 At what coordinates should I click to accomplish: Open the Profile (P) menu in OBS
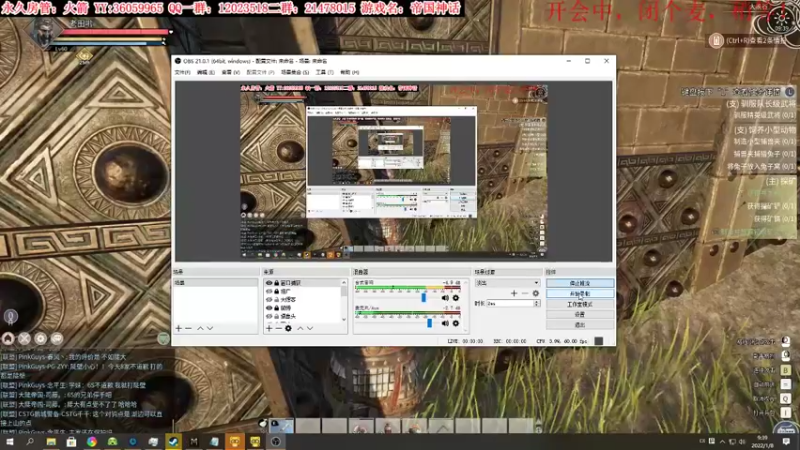(260, 72)
